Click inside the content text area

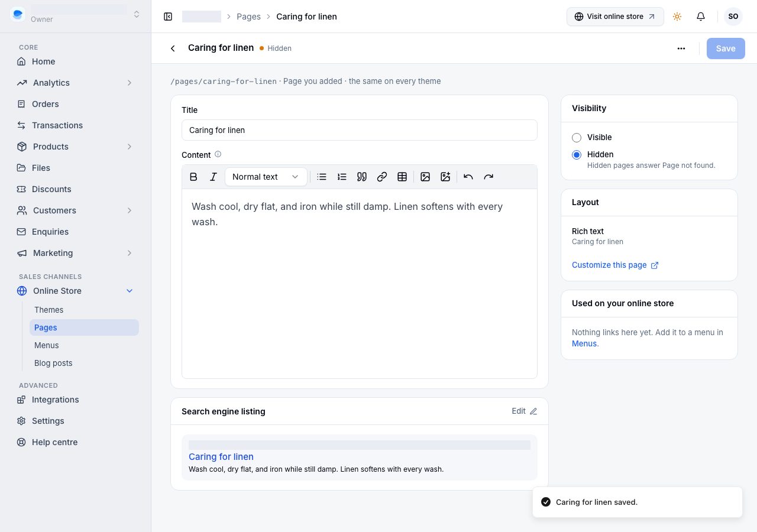(360, 284)
